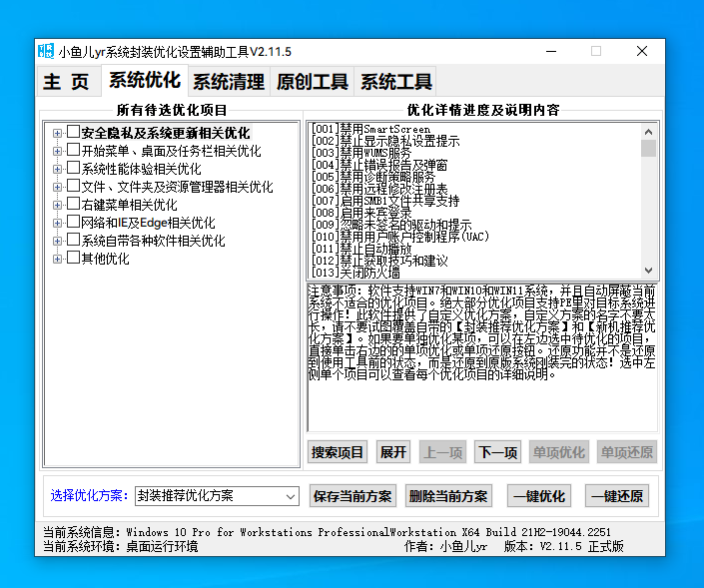Check the 安全隐私及系统更新相关优化 checkbox
This screenshot has height=588, width=704.
click(73, 133)
